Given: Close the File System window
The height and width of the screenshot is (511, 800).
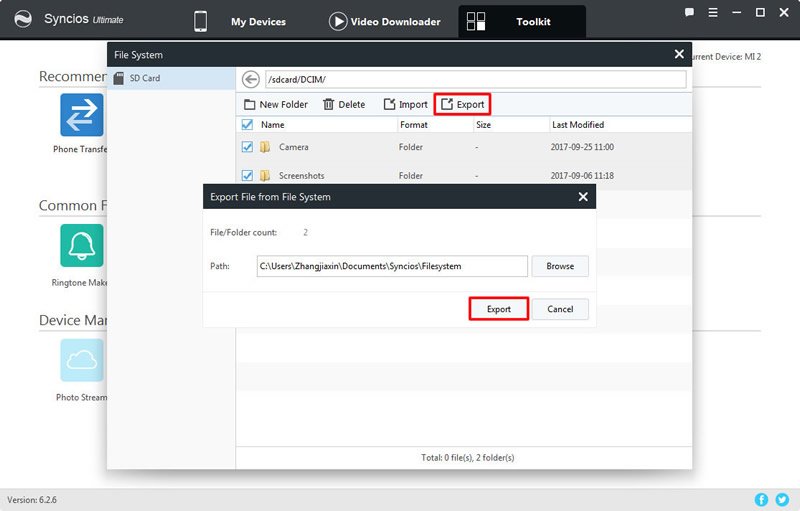Looking at the screenshot, I should (679, 54).
